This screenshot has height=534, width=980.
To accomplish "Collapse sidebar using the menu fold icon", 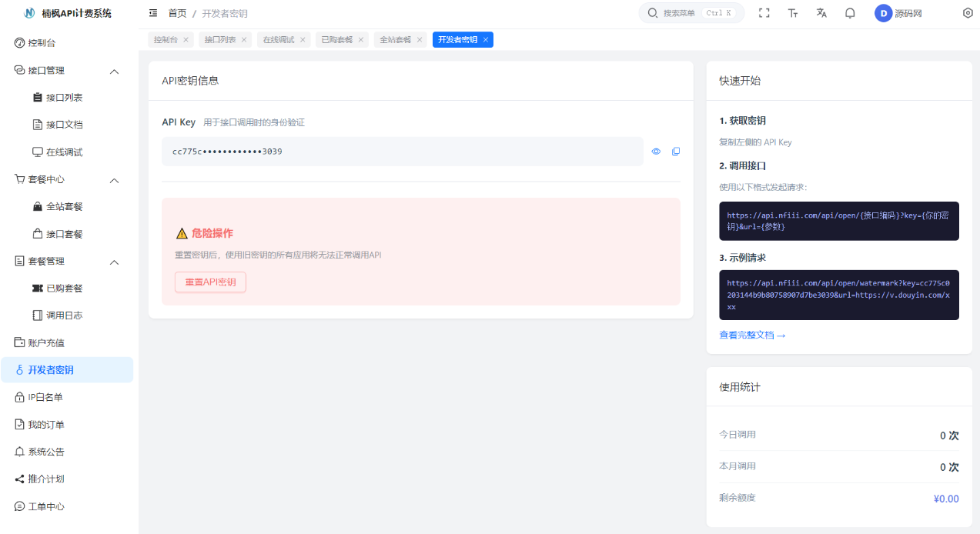I will [x=153, y=13].
